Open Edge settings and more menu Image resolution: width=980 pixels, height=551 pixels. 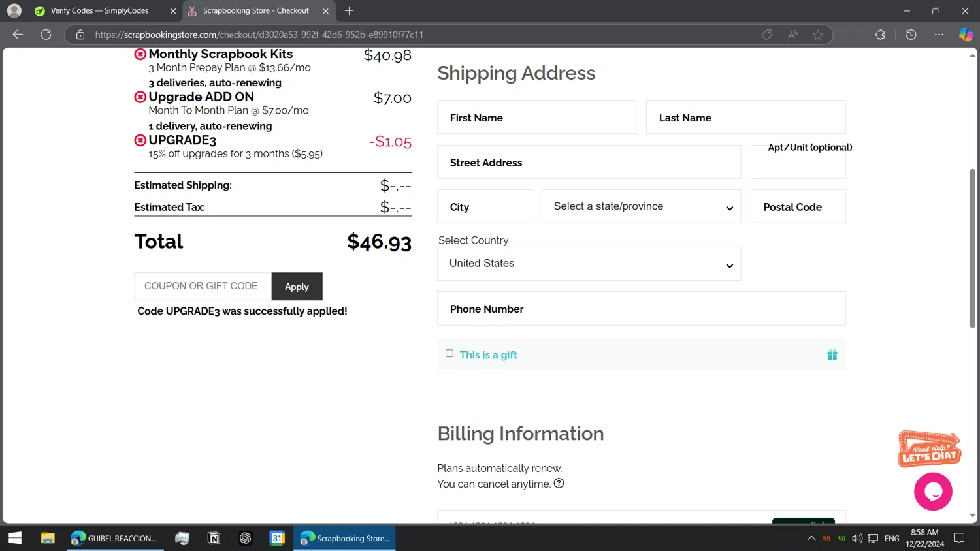pos(939,35)
